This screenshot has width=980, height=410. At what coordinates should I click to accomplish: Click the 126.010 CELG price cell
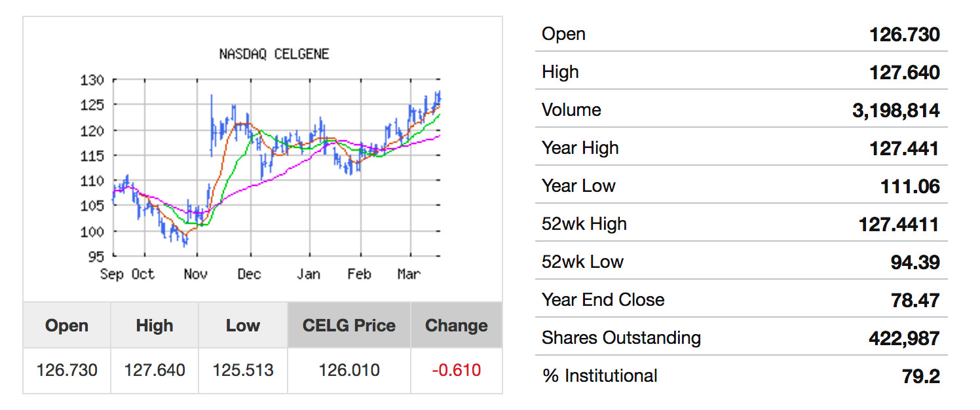coord(349,370)
